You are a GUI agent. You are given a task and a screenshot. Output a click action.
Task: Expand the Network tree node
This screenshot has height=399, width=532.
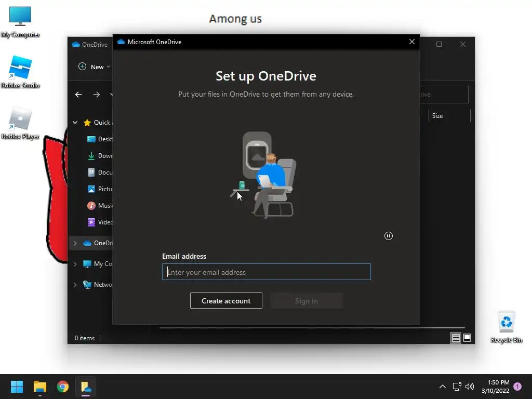coord(75,285)
